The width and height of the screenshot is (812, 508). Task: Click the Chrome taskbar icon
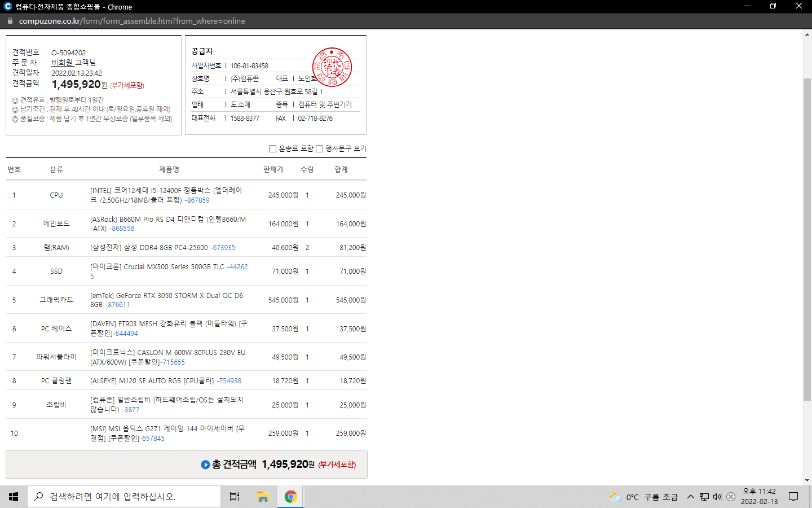pyautogui.click(x=290, y=497)
